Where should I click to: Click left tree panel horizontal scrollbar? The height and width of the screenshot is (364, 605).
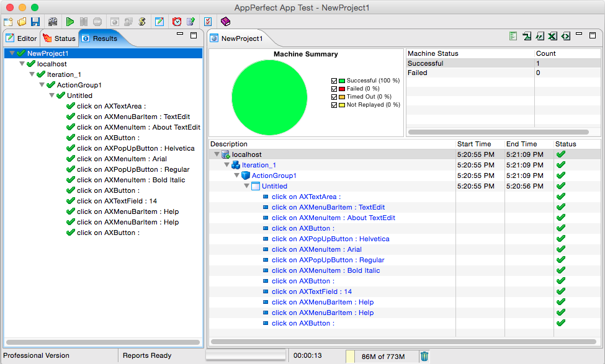103,342
